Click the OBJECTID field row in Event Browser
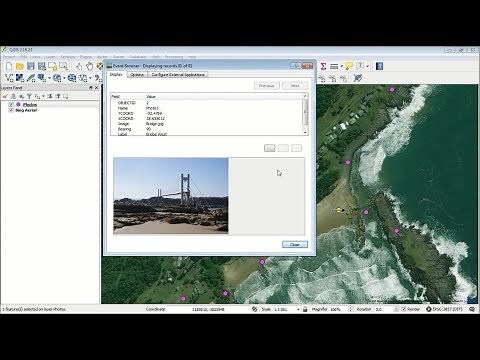The image size is (480, 360). [x=207, y=103]
